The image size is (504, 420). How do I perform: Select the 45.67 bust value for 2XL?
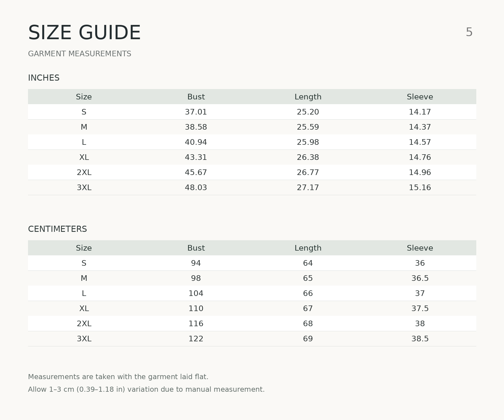click(x=196, y=172)
